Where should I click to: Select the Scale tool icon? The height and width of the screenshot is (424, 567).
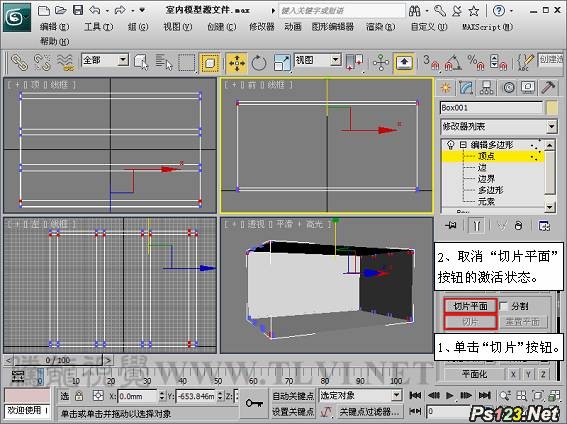(x=282, y=63)
